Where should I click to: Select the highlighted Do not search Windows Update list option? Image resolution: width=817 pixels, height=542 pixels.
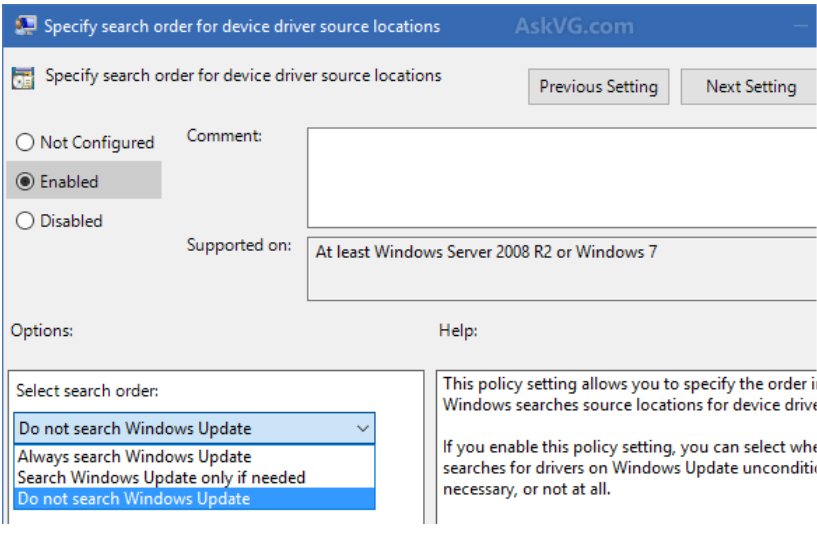[x=134, y=499]
